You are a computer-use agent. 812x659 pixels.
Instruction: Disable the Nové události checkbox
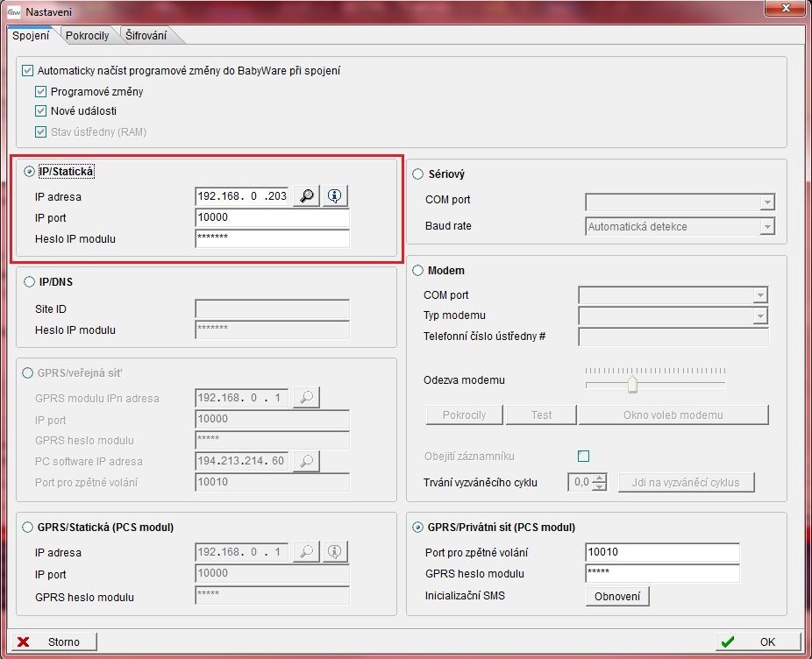[41, 111]
